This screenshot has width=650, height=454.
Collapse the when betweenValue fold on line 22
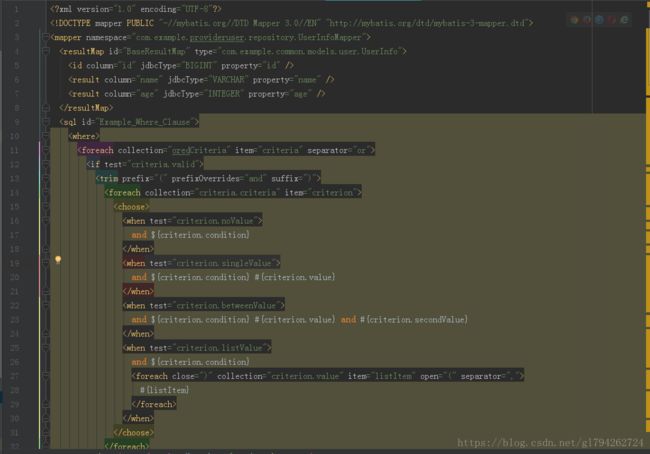[x=46, y=306]
